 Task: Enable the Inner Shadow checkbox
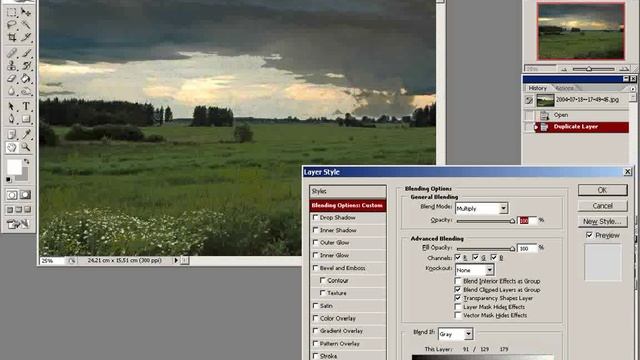point(316,230)
